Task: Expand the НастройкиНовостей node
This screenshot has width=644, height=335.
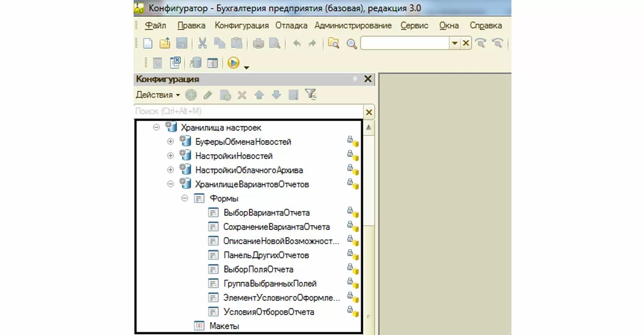Action: [x=171, y=156]
